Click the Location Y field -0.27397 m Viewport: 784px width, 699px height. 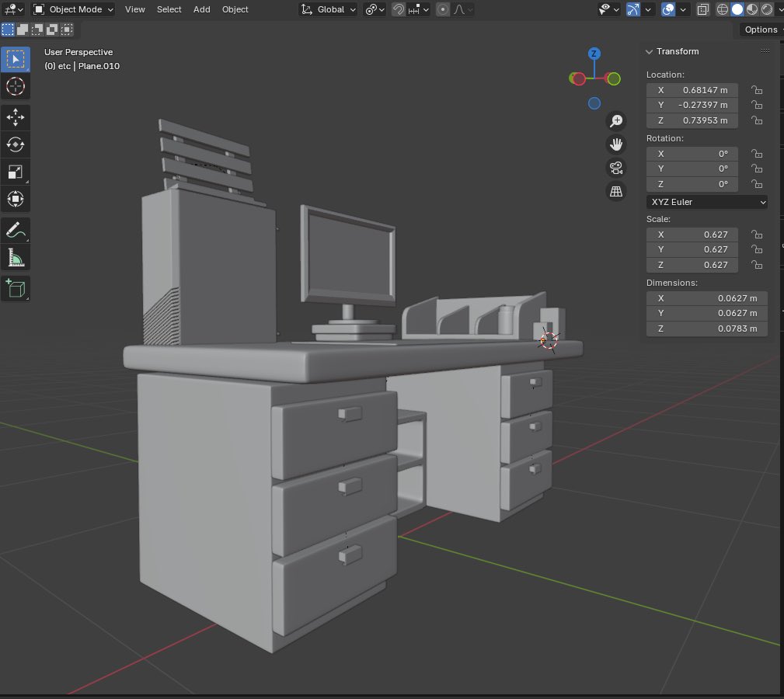692,105
